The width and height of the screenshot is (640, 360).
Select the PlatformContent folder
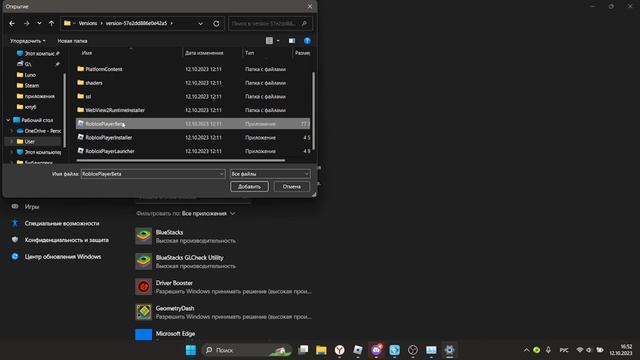pyautogui.click(x=193, y=69)
